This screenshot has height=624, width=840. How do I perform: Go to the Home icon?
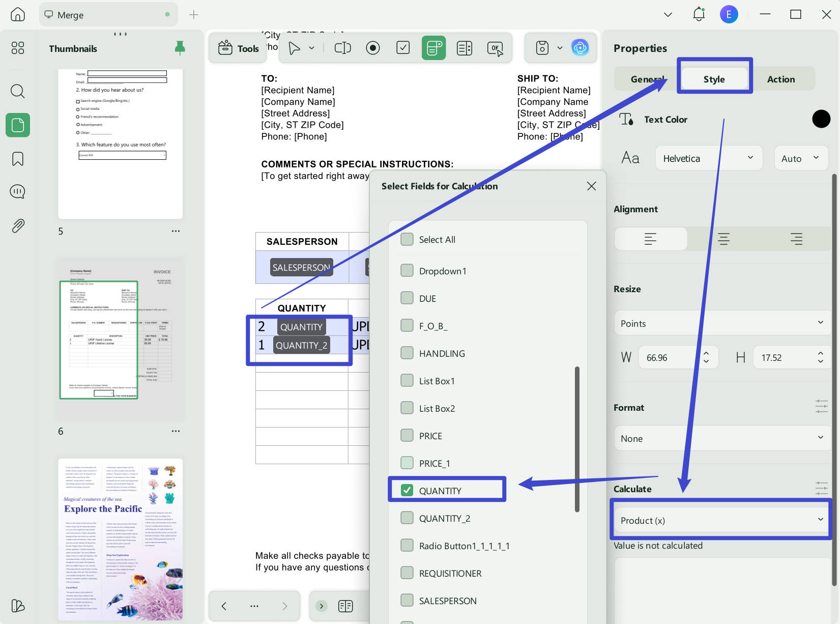18,14
